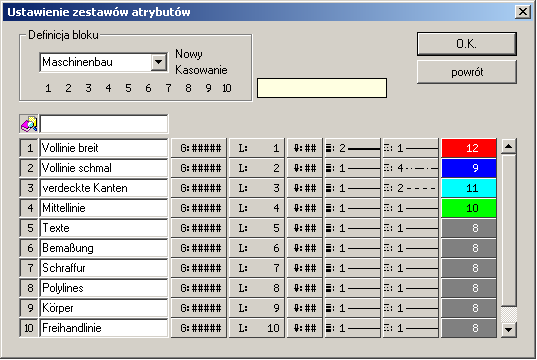
Task: Click the pale yellow preview field
Action: click(x=322, y=88)
